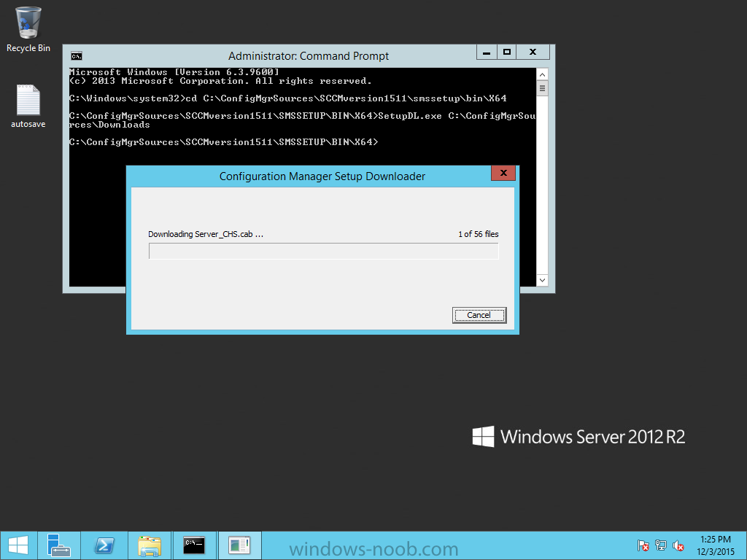
Task: Open Windows PowerShell from the taskbar
Action: pos(104,545)
